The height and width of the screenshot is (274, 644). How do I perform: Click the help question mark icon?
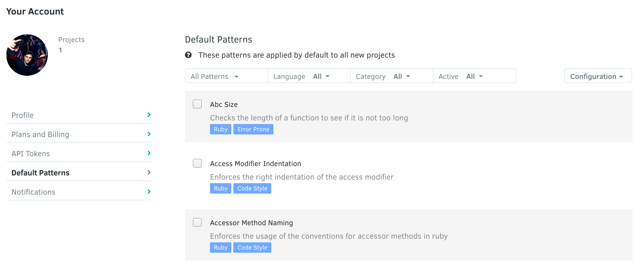click(x=188, y=55)
